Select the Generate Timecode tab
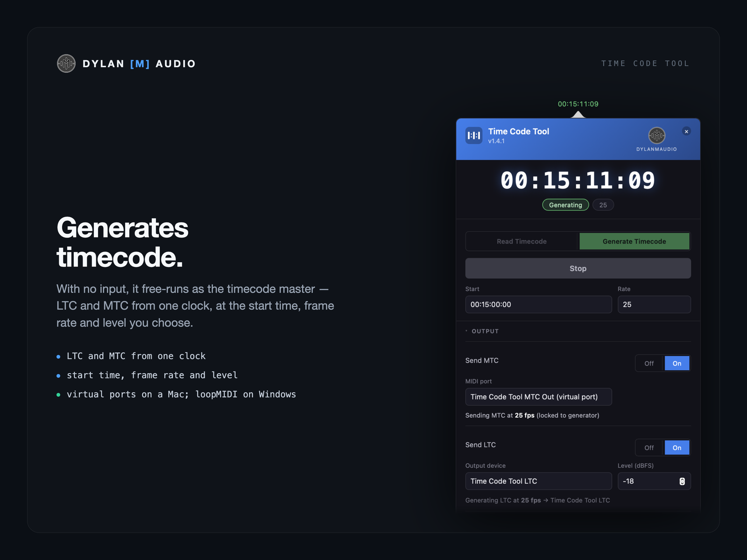The width and height of the screenshot is (747, 560). click(634, 241)
